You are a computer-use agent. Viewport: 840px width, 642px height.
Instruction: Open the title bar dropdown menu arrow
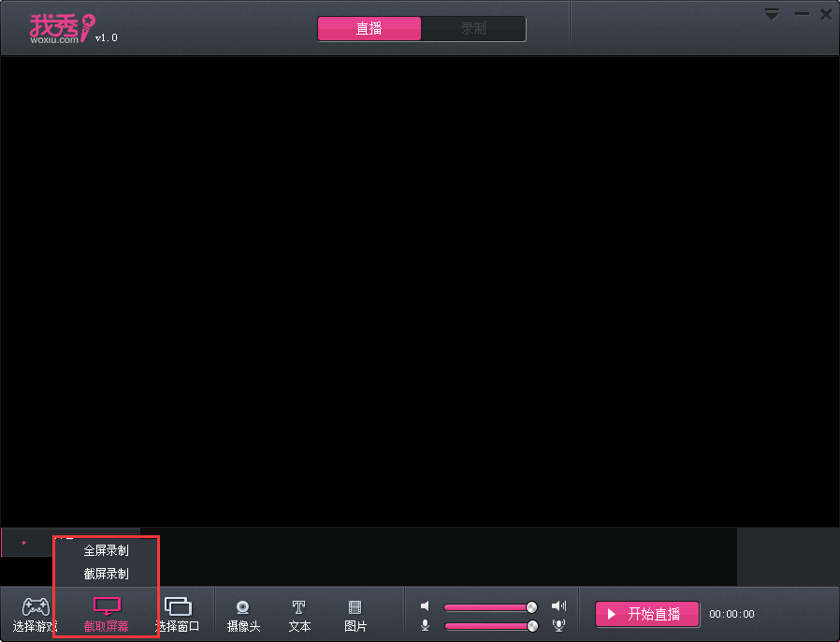click(772, 14)
